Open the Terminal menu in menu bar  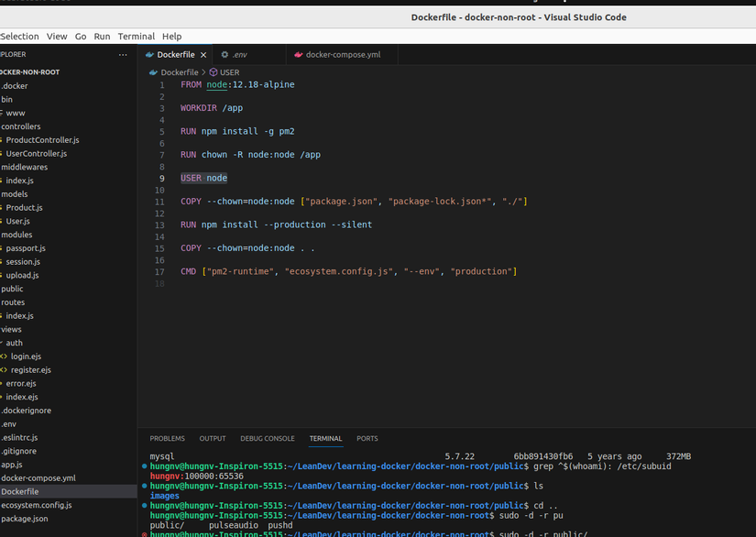pos(136,37)
